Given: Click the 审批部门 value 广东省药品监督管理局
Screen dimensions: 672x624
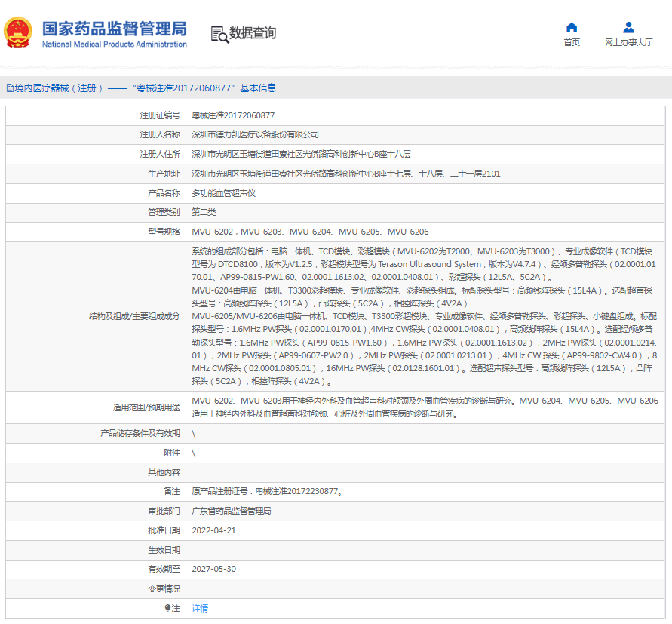Looking at the screenshot, I should click(232, 511).
